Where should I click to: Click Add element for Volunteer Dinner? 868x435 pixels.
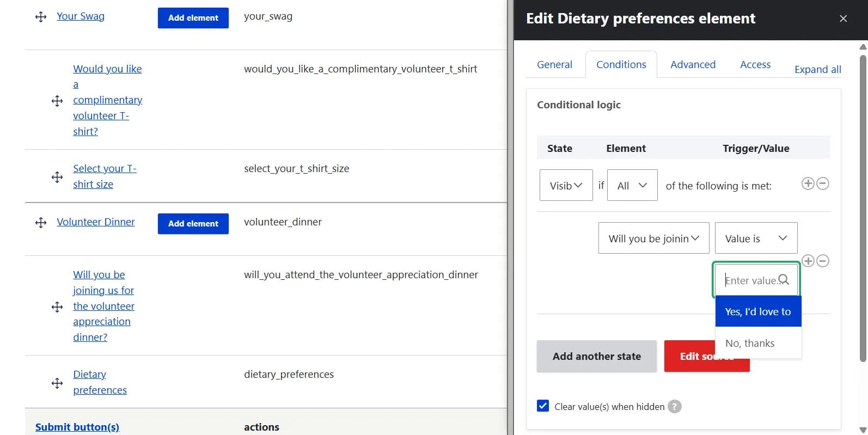[x=193, y=224]
